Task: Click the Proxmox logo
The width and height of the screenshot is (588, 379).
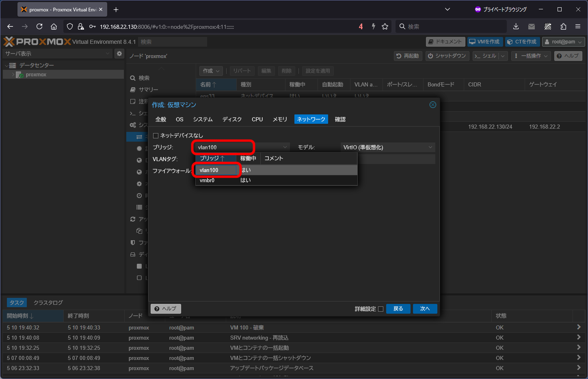Action: pos(37,41)
